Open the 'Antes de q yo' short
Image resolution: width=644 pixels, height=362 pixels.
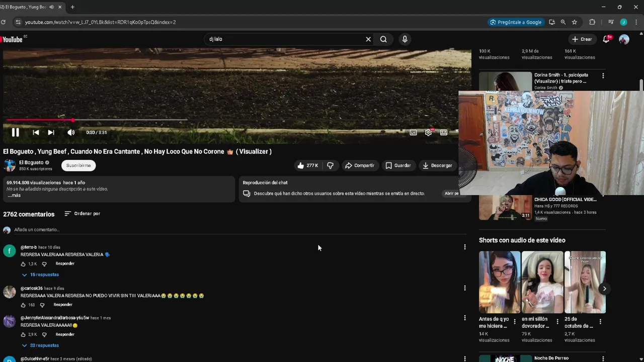pyautogui.click(x=500, y=282)
